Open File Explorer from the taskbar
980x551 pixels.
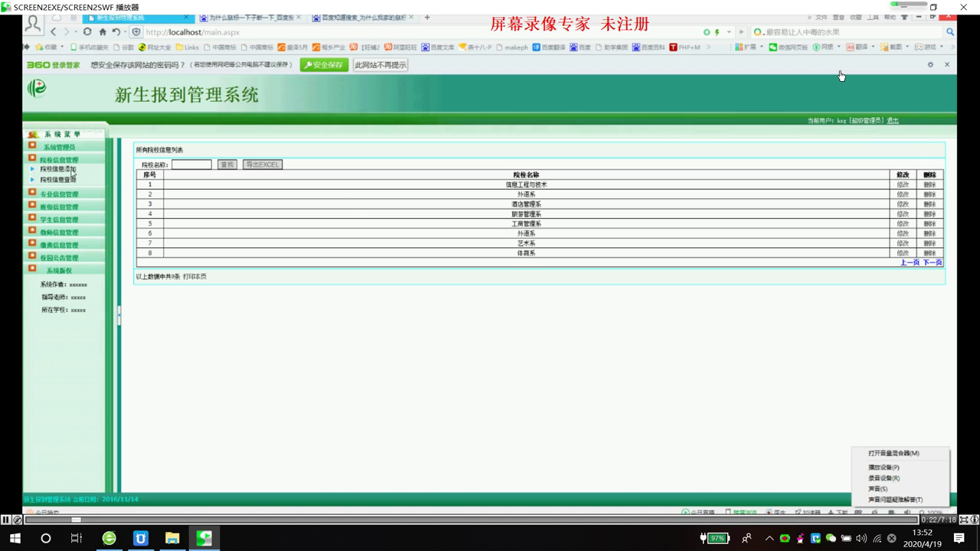[x=172, y=538]
